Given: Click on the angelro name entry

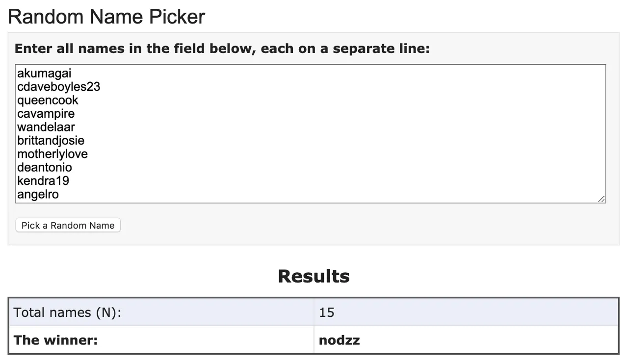Looking at the screenshot, I should [x=38, y=195].
